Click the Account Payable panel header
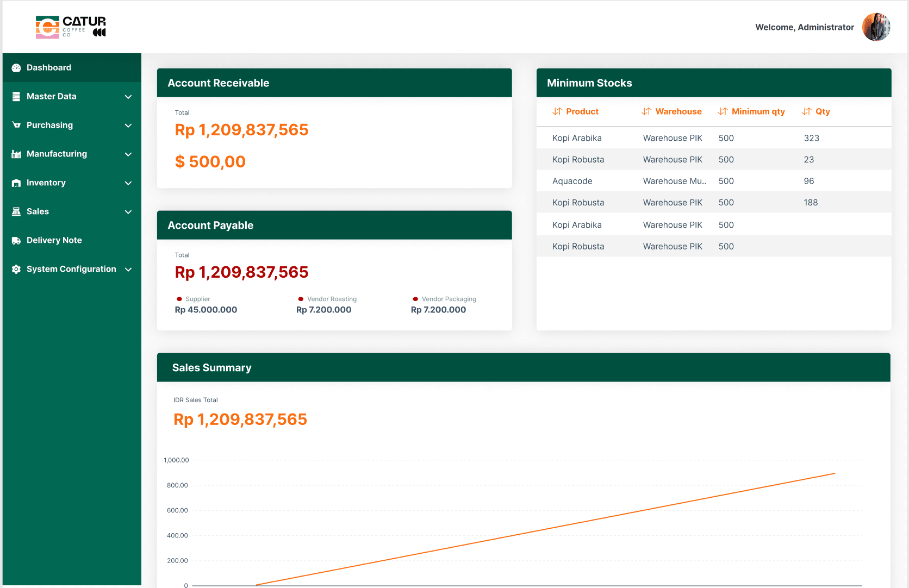 (x=334, y=226)
